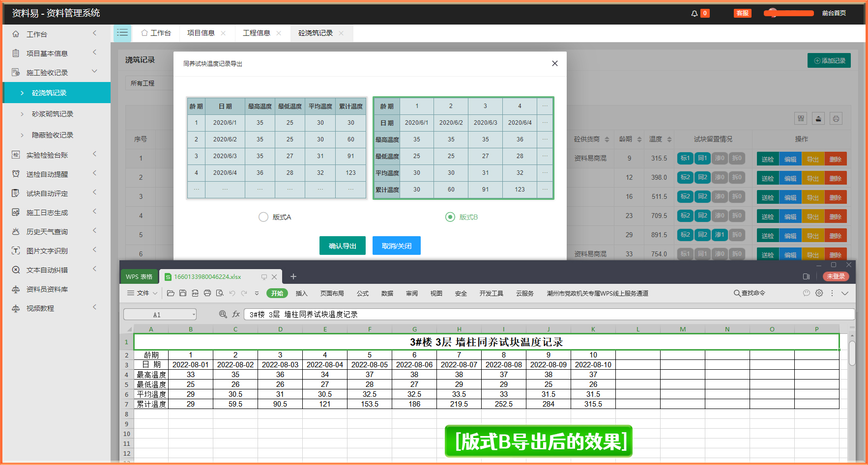Close the 同养试块温度记录导出 dialog with X

click(554, 63)
